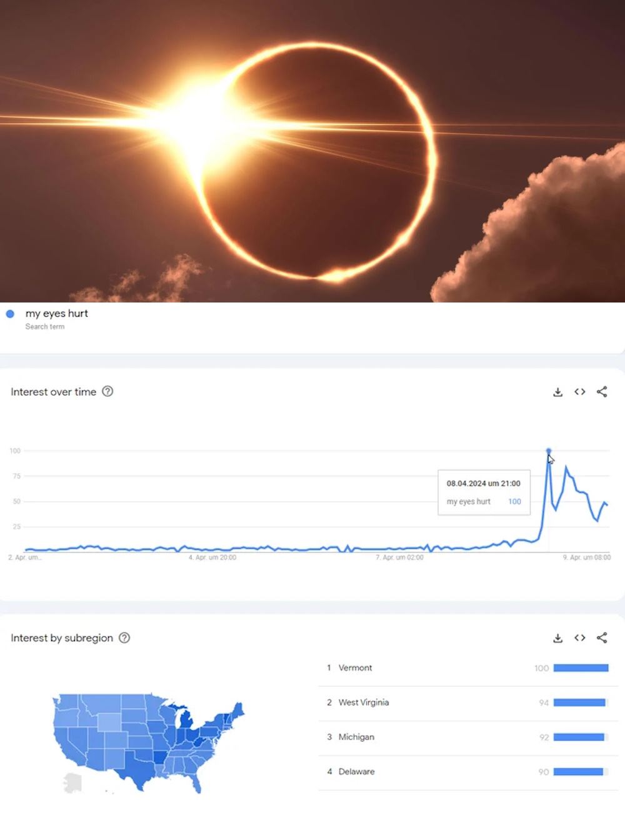Share the Interest by subregion data
Image resolution: width=625 pixels, height=840 pixels.
click(602, 638)
